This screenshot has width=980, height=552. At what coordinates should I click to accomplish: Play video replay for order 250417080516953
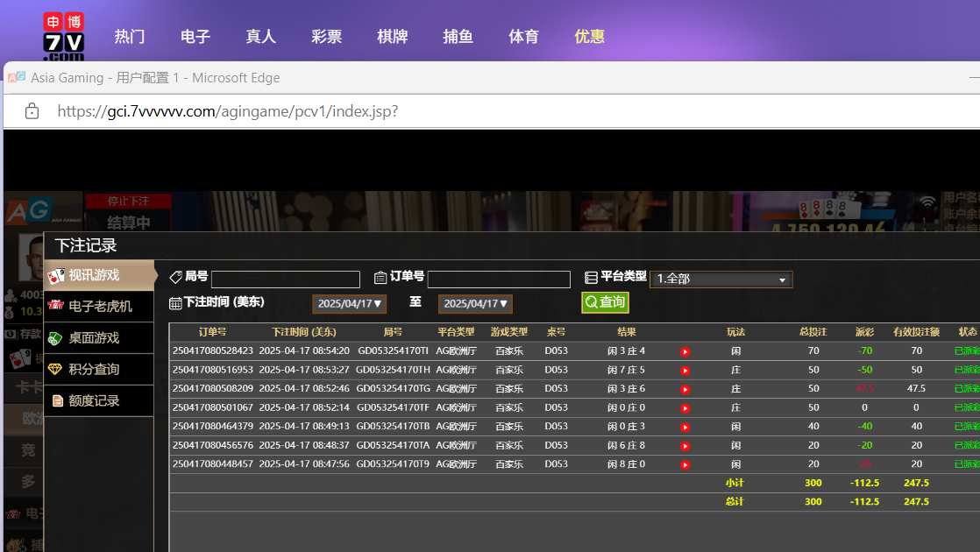click(685, 371)
